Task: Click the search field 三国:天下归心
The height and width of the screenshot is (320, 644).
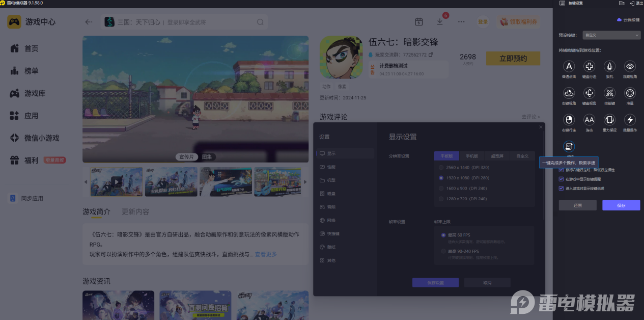Action: click(x=184, y=22)
